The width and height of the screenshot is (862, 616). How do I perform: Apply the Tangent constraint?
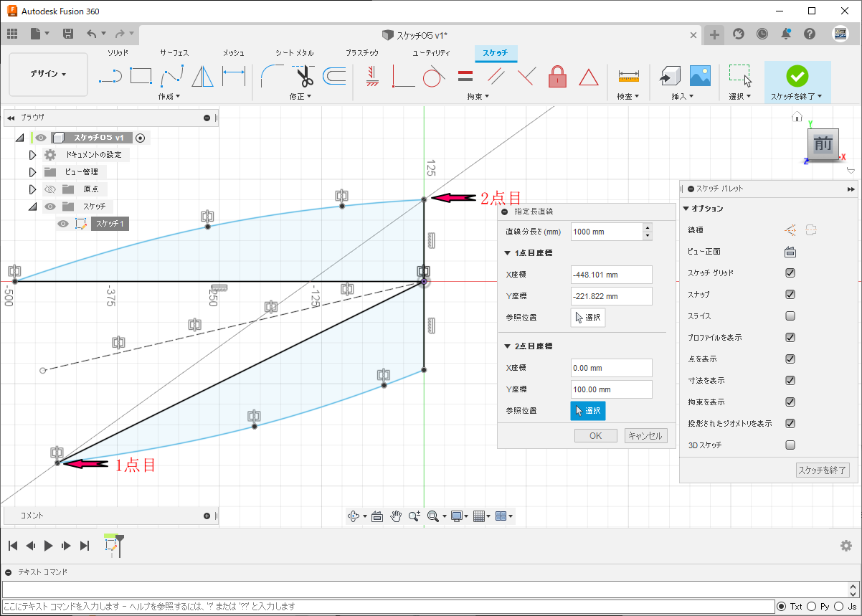(x=433, y=76)
